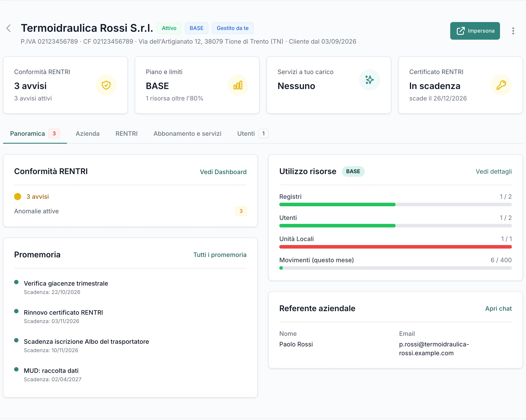
Task: Click the Registri usage progress bar
Action: [x=395, y=205]
